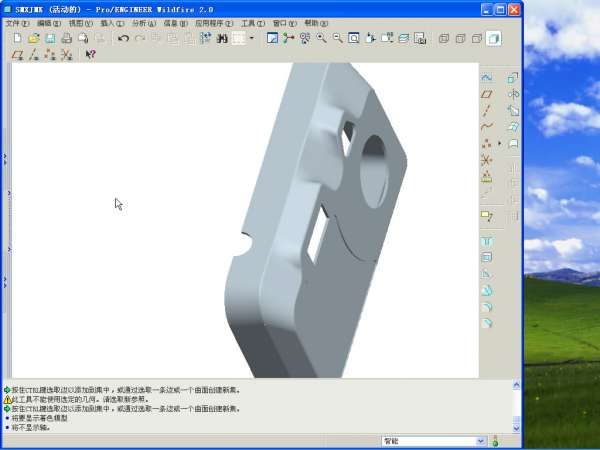Create a datum axis from right toolbar
Image resolution: width=600 pixels, height=450 pixels.
487,111
